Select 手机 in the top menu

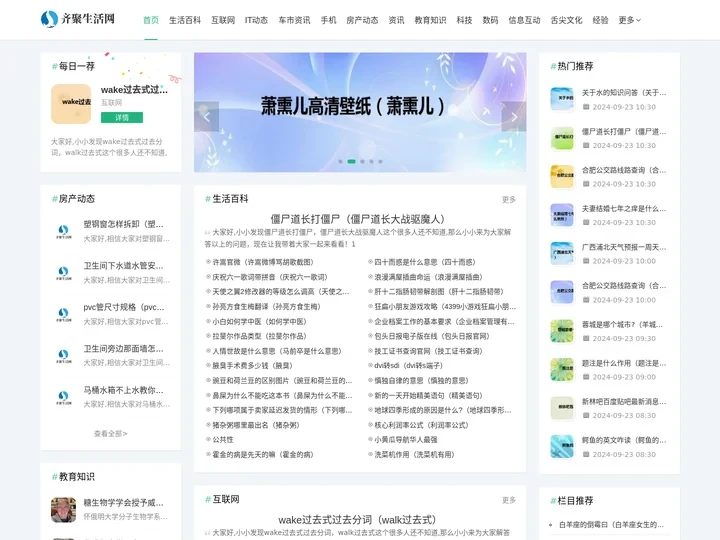(x=328, y=20)
